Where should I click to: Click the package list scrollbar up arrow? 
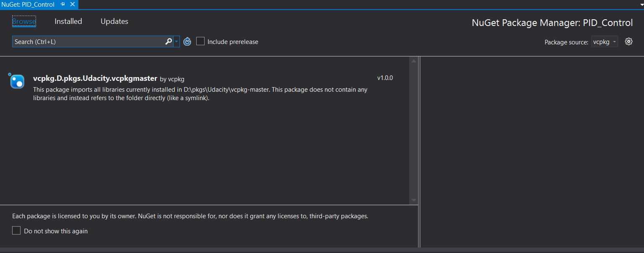[x=414, y=61]
